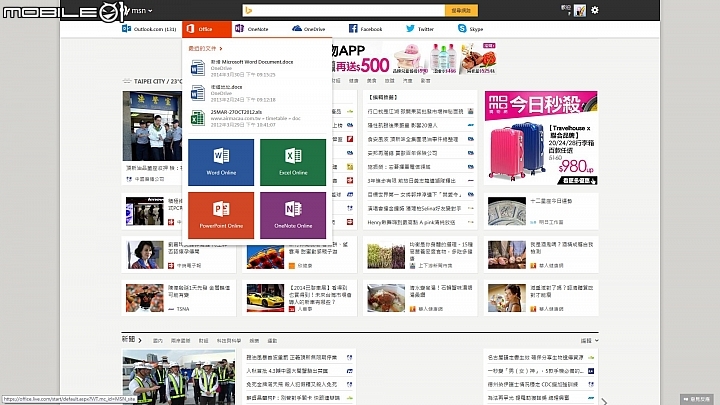Open the hard-hat inspection news photo
720x405 pixels.
tap(179, 377)
